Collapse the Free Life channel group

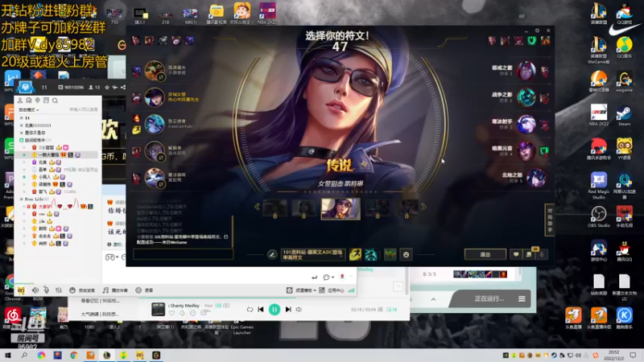(22, 199)
